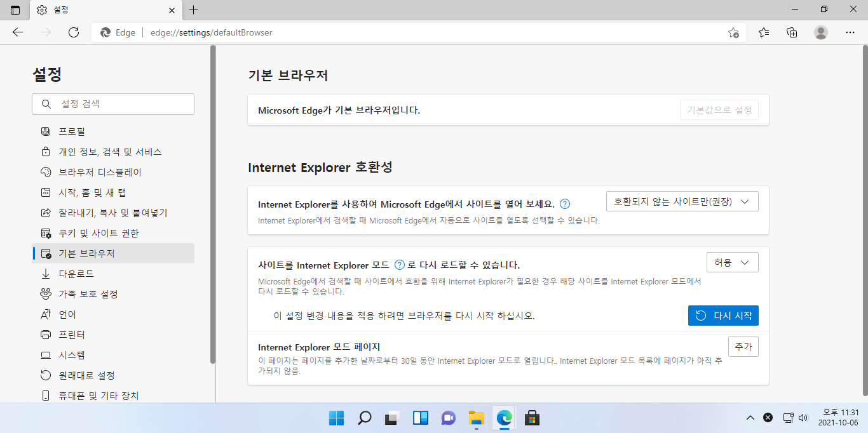The width and height of the screenshot is (868, 433).
Task: Open the Favorites list icon
Action: (x=764, y=32)
